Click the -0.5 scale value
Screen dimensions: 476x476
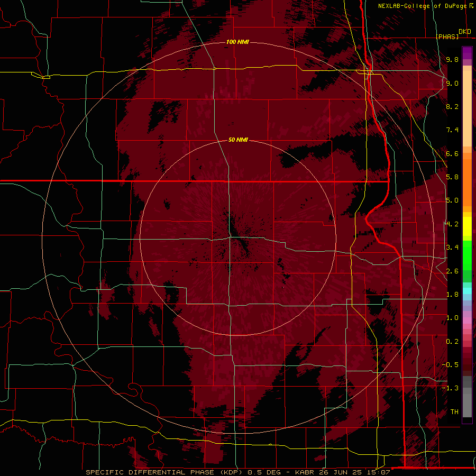(x=450, y=365)
